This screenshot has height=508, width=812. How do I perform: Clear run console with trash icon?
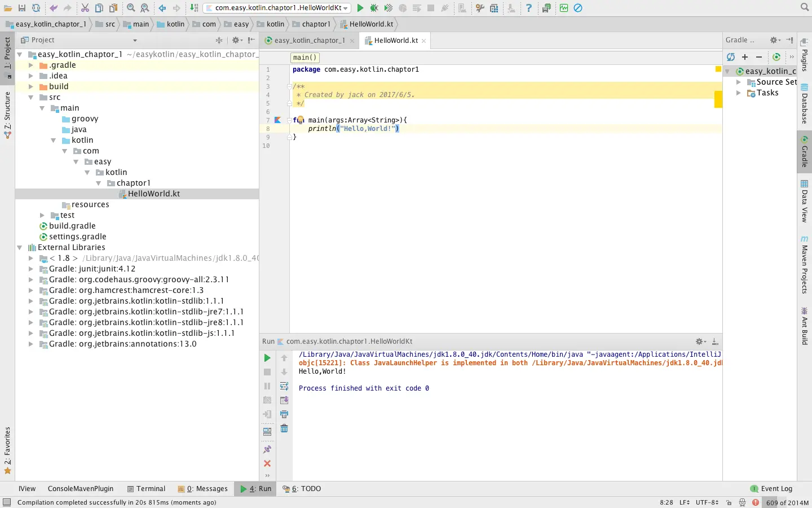[x=284, y=428]
